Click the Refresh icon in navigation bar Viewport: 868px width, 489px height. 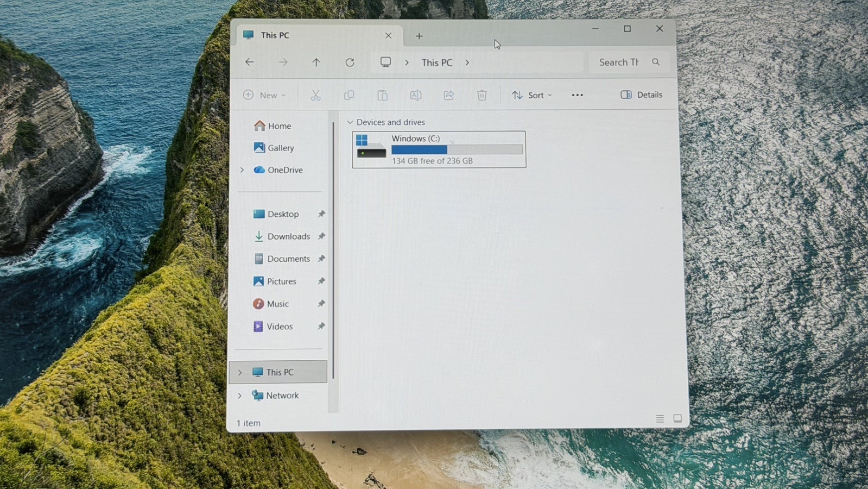(x=350, y=62)
